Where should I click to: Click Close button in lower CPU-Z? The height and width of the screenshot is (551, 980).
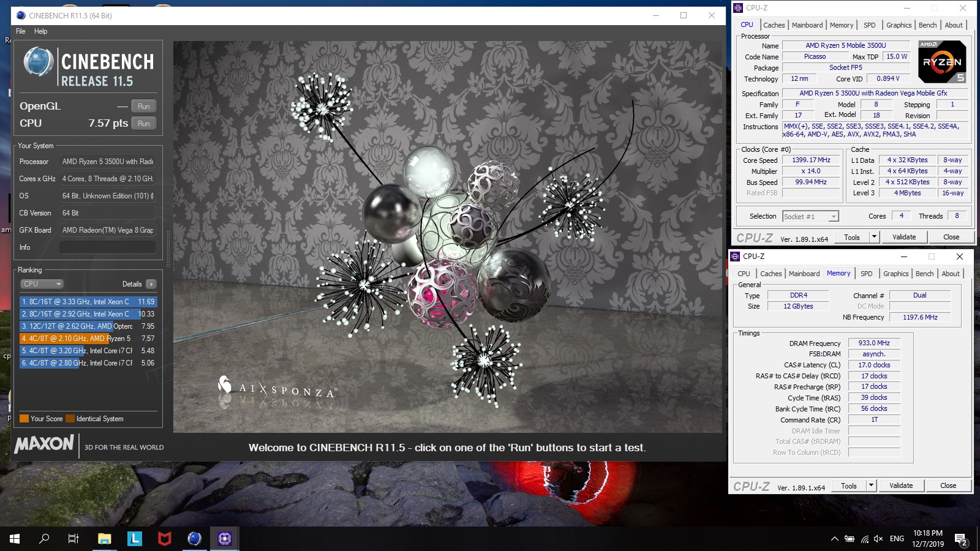[948, 486]
